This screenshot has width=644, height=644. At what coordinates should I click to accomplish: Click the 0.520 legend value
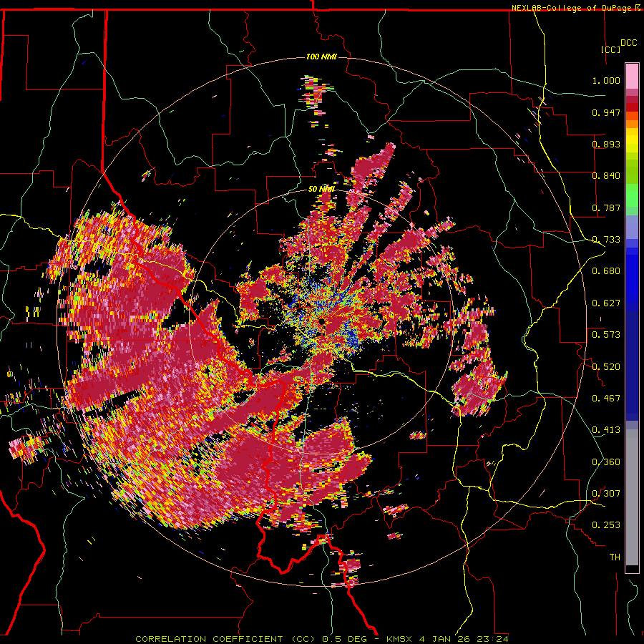(x=606, y=367)
